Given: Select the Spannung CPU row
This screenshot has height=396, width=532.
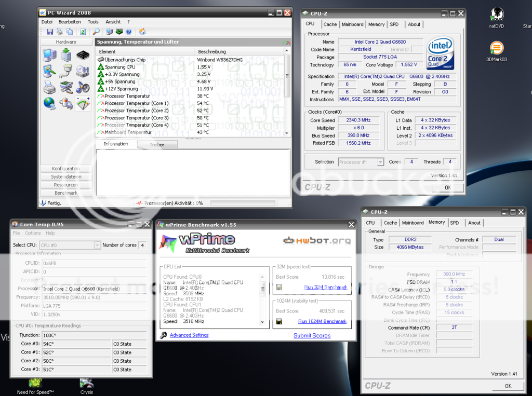Looking at the screenshot, I should pyautogui.click(x=190, y=67).
